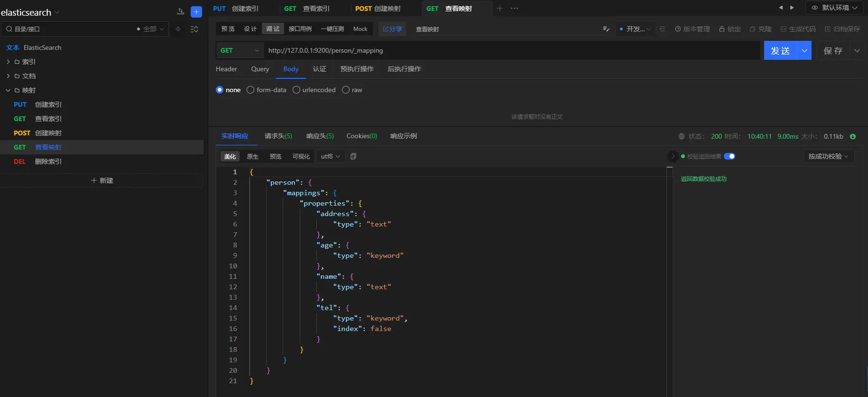Switch to the Header tab
This screenshot has height=397, width=868.
[226, 69]
